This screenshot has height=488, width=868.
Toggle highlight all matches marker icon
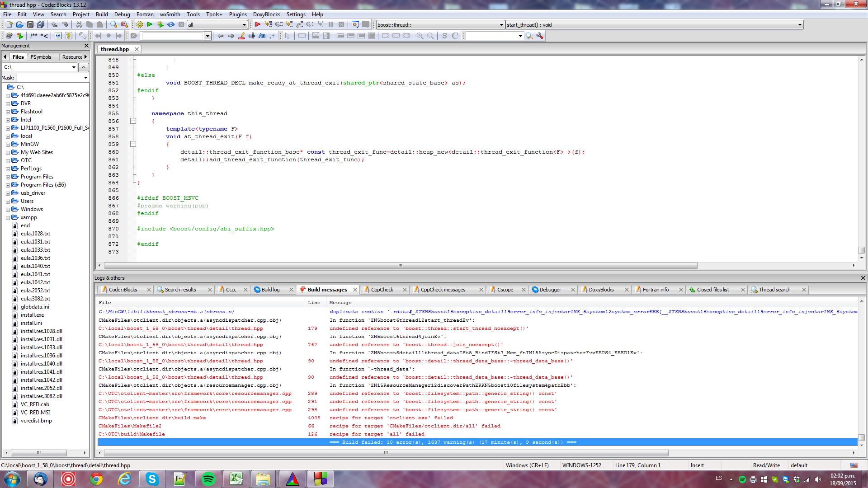point(241,36)
